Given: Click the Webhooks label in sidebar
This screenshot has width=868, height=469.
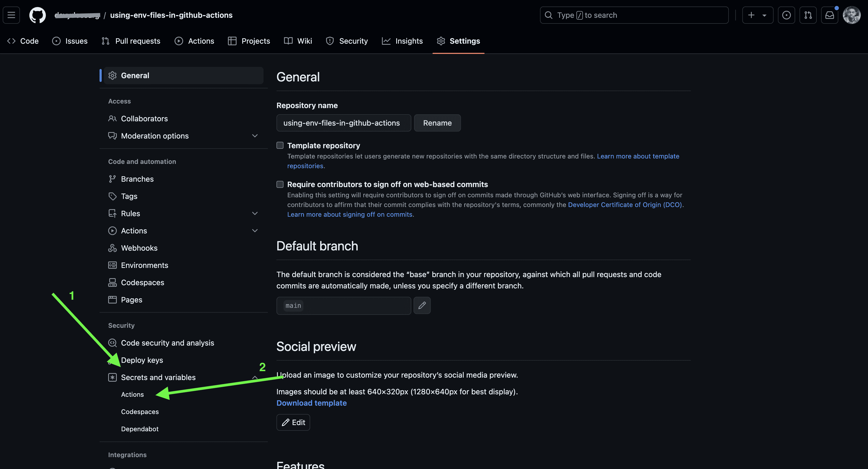Looking at the screenshot, I should coord(139,248).
